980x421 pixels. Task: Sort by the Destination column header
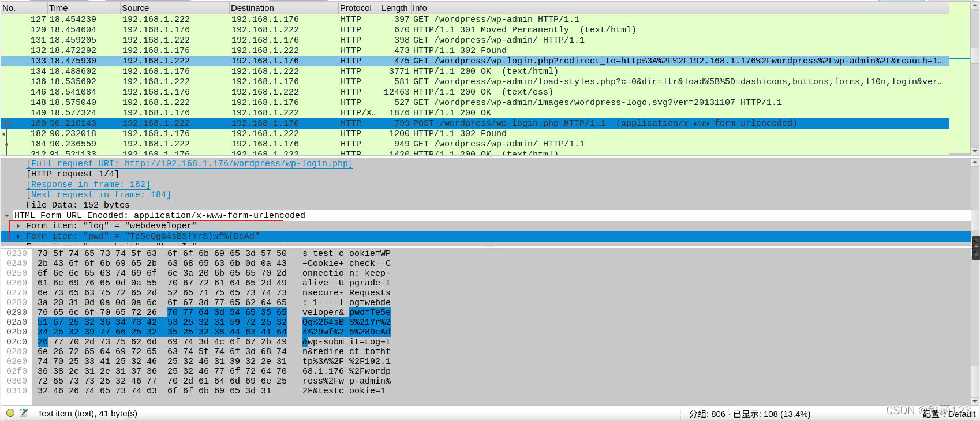pyautogui.click(x=283, y=8)
